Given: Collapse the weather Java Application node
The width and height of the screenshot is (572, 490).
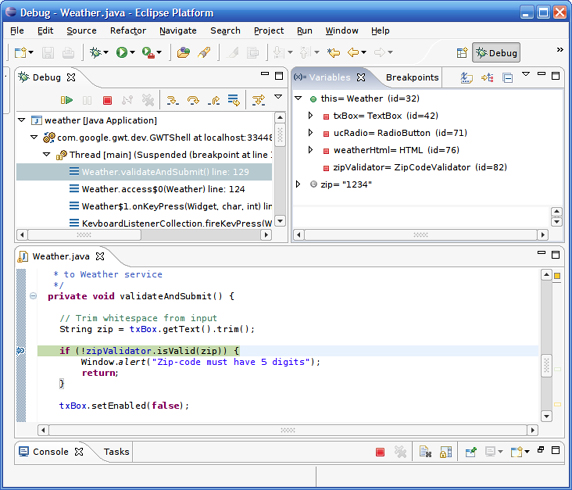Looking at the screenshot, I should click(x=22, y=120).
